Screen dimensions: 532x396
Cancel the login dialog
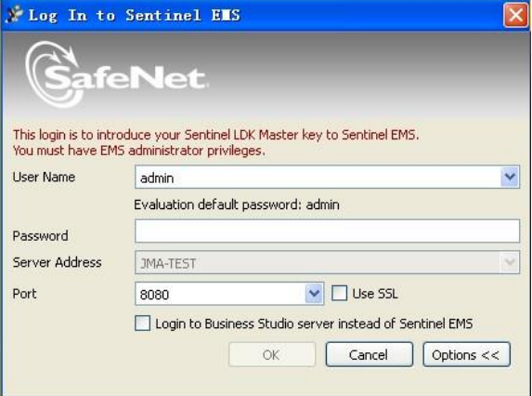tap(370, 354)
